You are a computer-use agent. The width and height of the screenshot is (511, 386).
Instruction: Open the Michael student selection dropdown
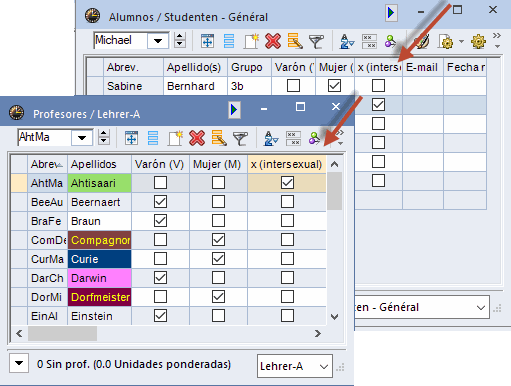coord(158,41)
